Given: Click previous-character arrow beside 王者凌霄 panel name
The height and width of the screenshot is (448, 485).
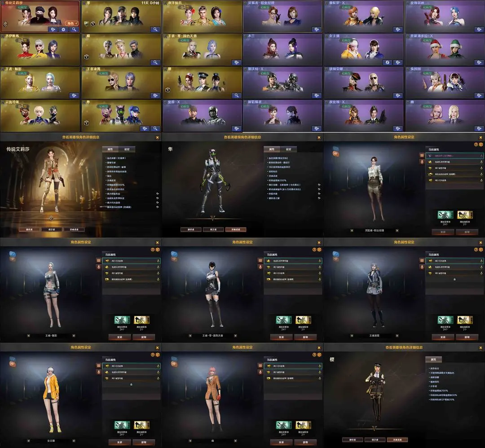Looking at the screenshot, I should pyautogui.click(x=352, y=335).
